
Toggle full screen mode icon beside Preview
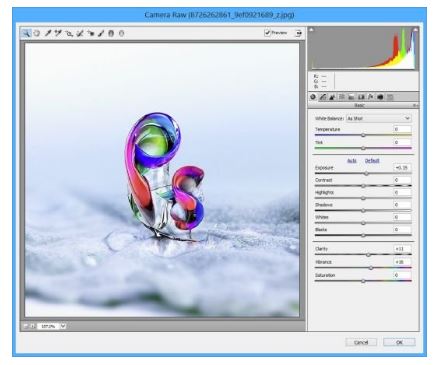point(298,33)
